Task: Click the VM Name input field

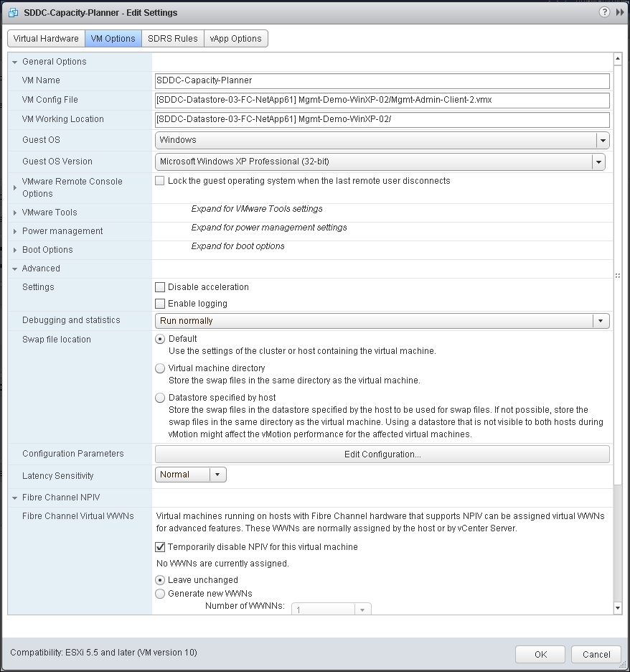Action: [382, 80]
